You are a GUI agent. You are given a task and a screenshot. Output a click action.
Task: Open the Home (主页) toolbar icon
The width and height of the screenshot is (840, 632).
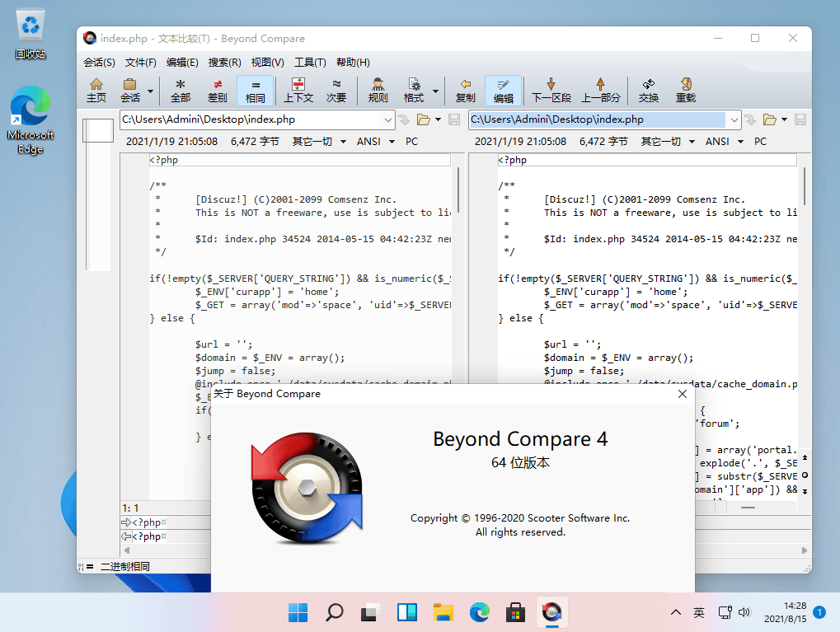click(96, 90)
